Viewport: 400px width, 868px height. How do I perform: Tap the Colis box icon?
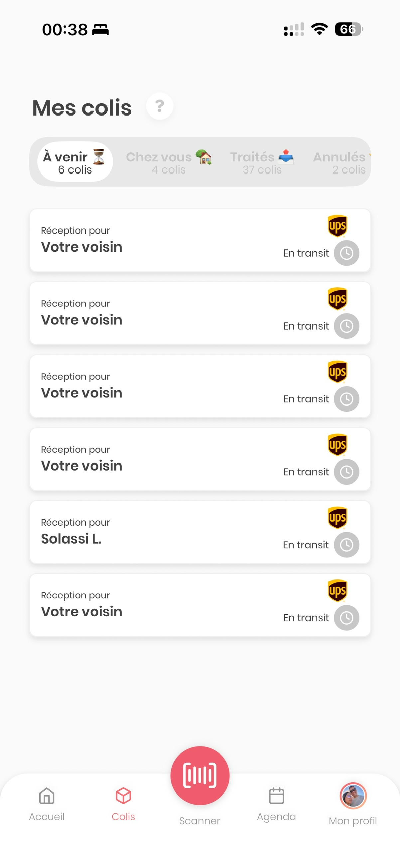pyautogui.click(x=123, y=796)
